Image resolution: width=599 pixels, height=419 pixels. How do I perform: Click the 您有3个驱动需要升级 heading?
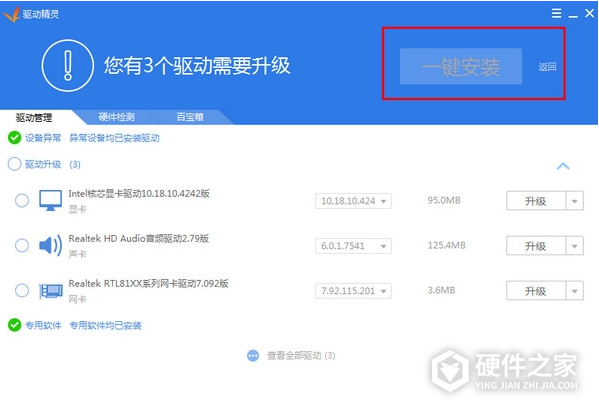click(197, 65)
